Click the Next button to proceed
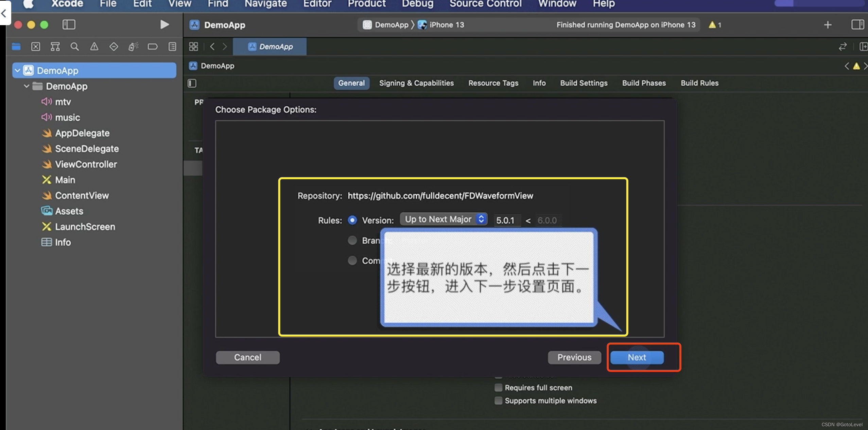This screenshot has height=430, width=868. (637, 356)
